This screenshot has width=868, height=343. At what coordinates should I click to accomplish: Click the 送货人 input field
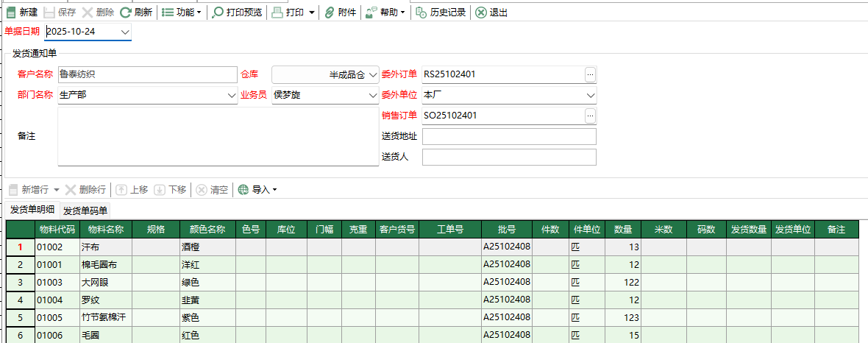509,157
